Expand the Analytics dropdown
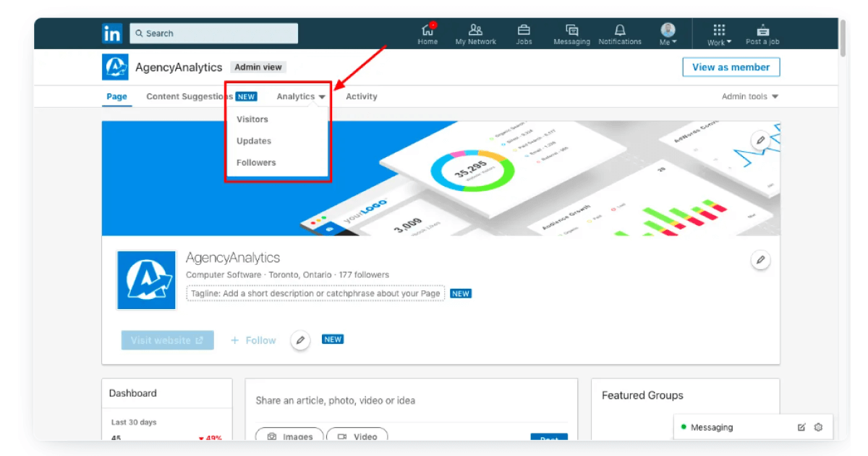The image size is (868, 456). (x=300, y=96)
